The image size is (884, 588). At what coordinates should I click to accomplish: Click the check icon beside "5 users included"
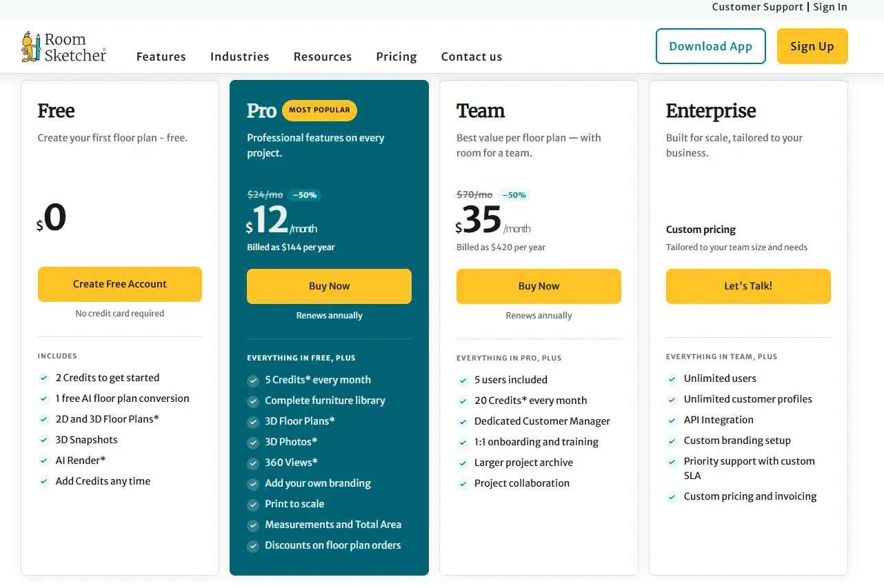[463, 381]
